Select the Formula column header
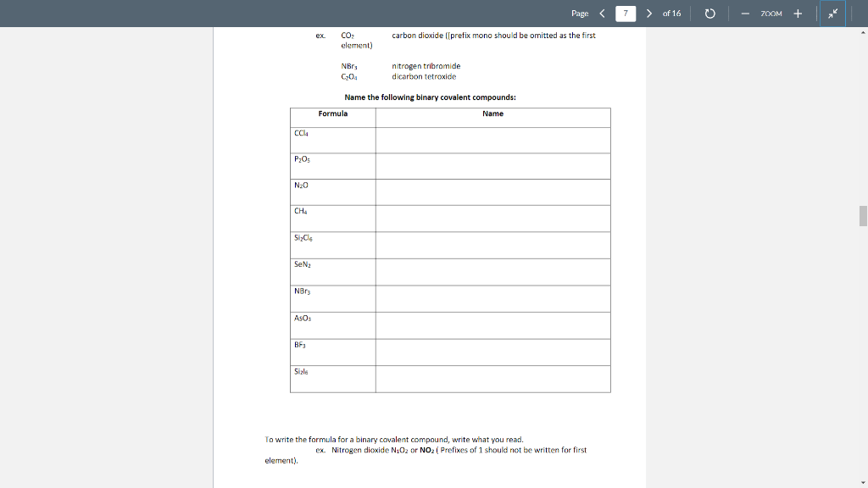868x488 pixels. click(332, 114)
